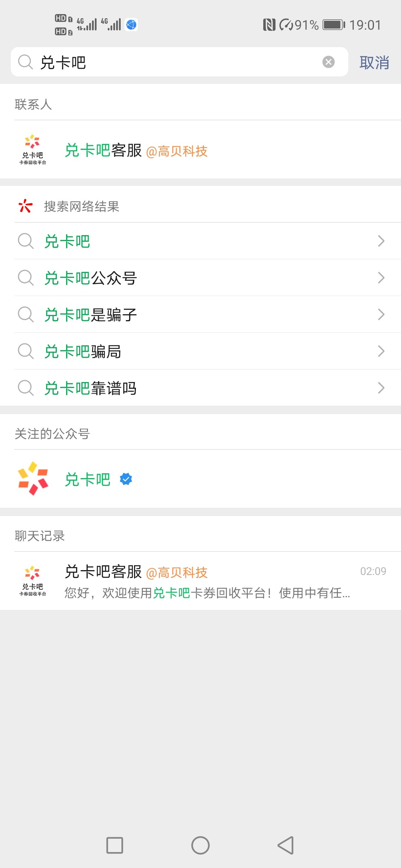
Task: Tap the 取消 cancel button
Action: (x=374, y=63)
